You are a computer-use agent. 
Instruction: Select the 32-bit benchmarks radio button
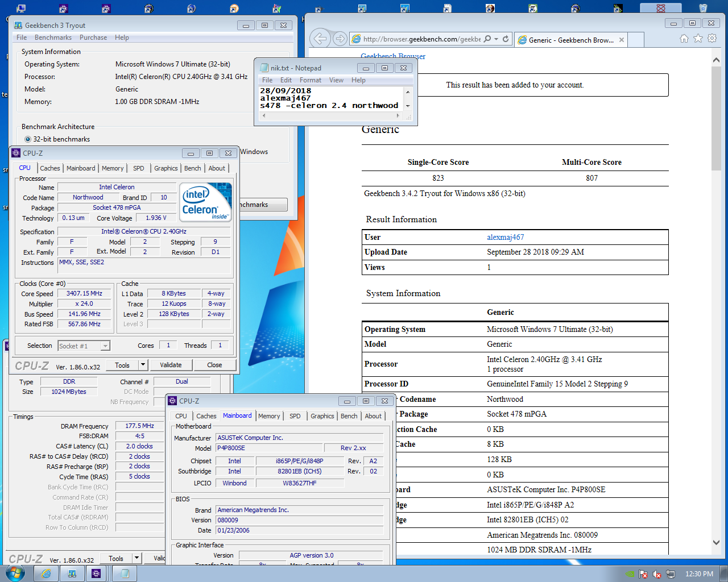click(28, 139)
